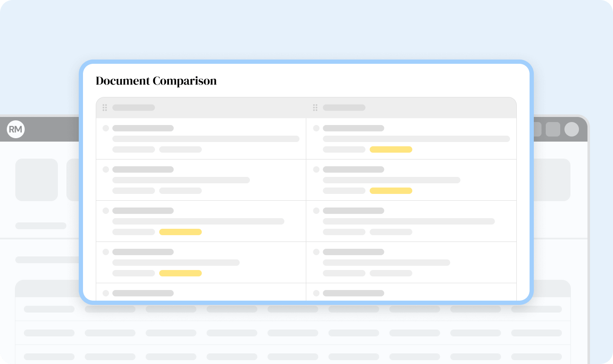Click the RM logo badge
This screenshot has height=364, width=613.
pyautogui.click(x=16, y=129)
